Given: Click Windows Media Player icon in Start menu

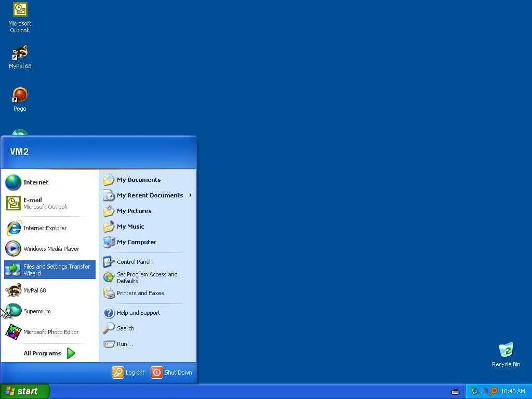Looking at the screenshot, I should point(13,249).
